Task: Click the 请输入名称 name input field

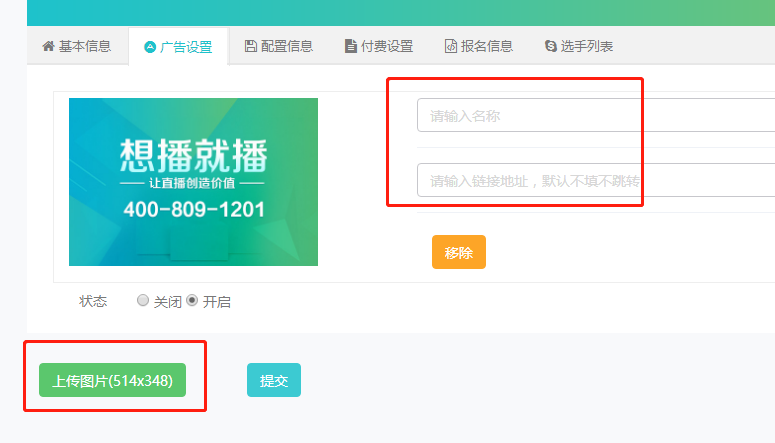Action: click(x=596, y=115)
